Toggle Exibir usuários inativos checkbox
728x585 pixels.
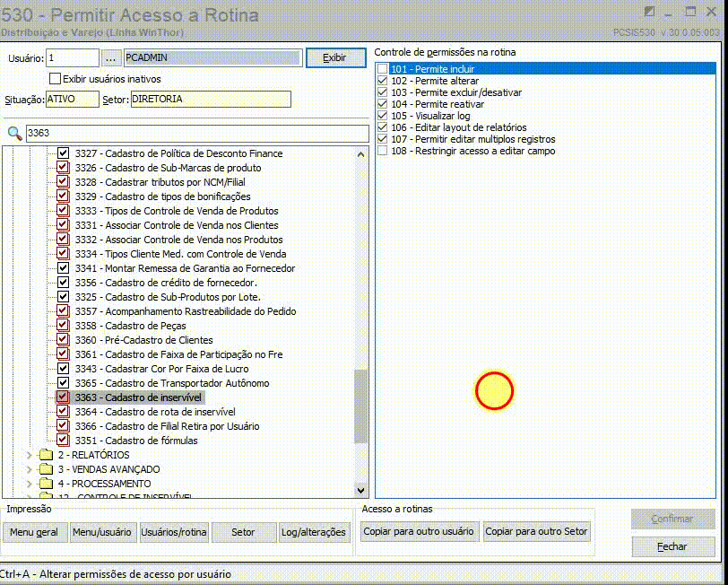[55, 79]
